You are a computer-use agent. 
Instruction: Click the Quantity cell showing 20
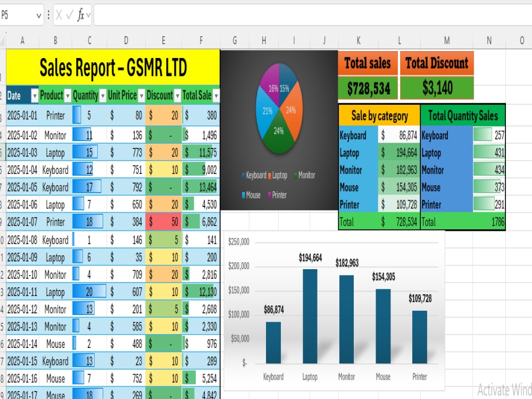point(89,292)
